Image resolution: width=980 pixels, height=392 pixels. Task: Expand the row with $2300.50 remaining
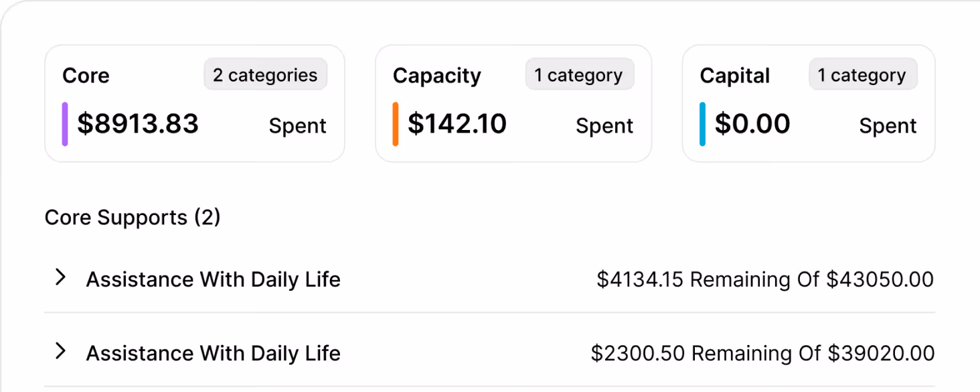[61, 351]
